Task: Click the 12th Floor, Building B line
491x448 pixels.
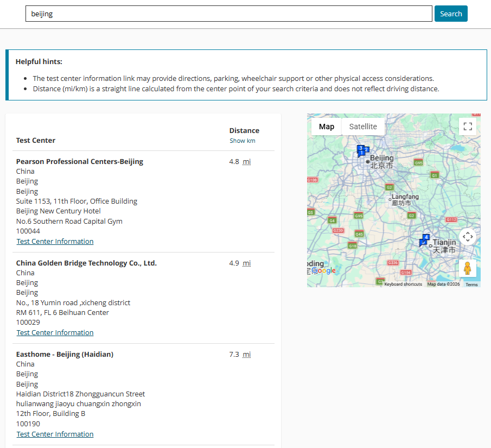Action: click(51, 413)
